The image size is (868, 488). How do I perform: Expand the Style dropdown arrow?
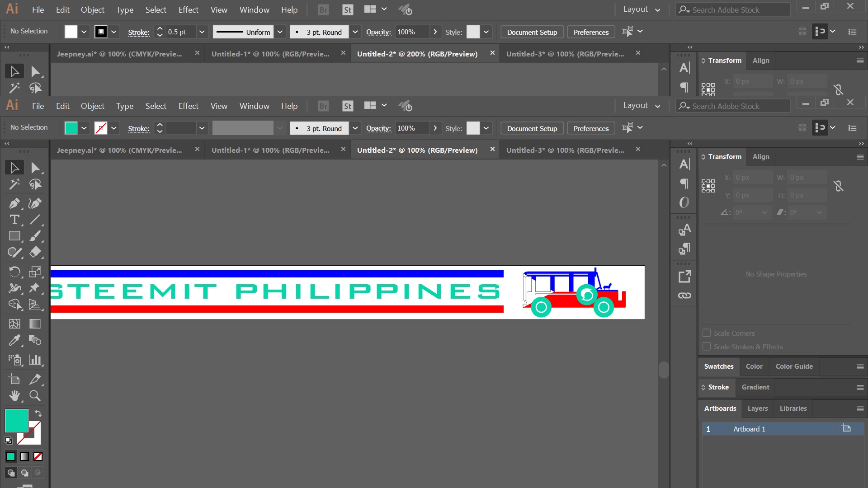pos(486,128)
